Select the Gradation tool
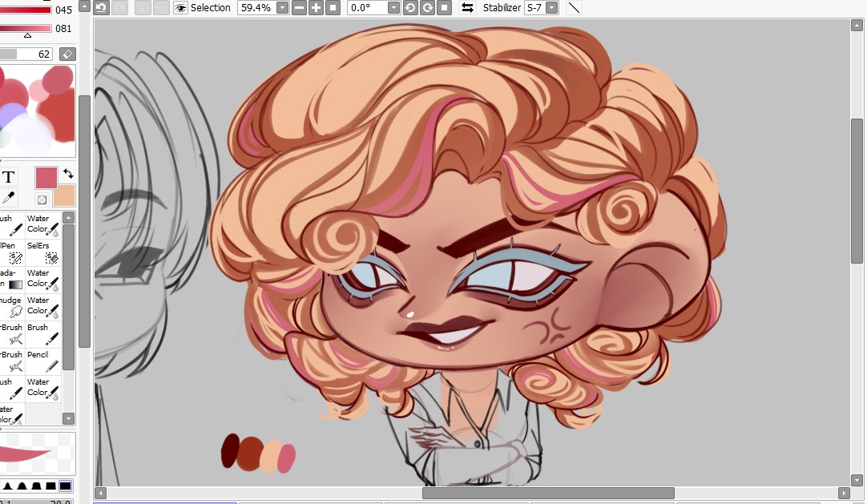867x504 pixels. click(11, 280)
